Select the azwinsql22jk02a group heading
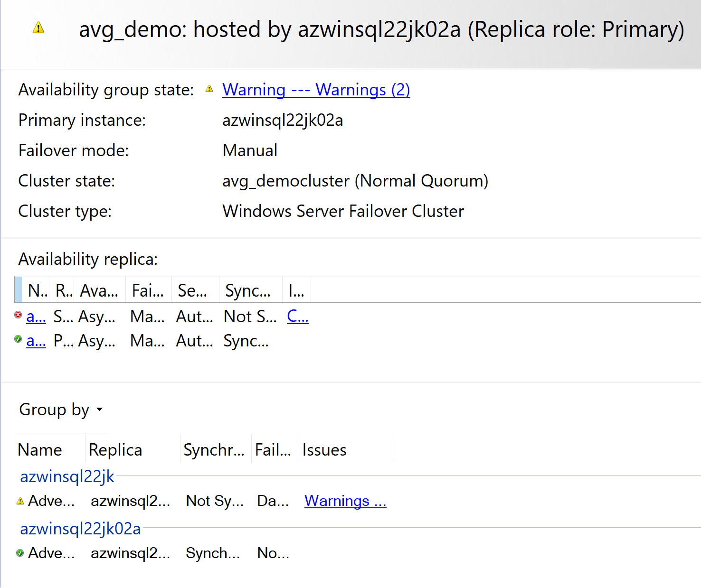Viewport: 701px width, 588px height. click(80, 528)
